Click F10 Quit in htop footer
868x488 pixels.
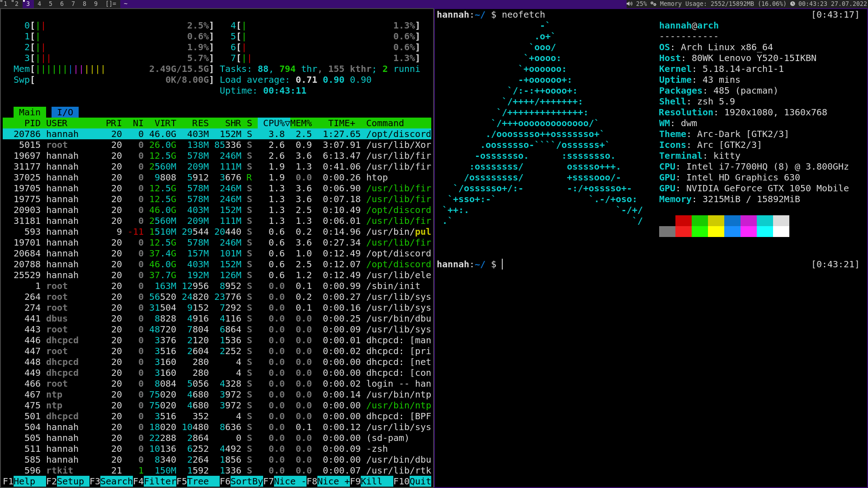pos(412,481)
